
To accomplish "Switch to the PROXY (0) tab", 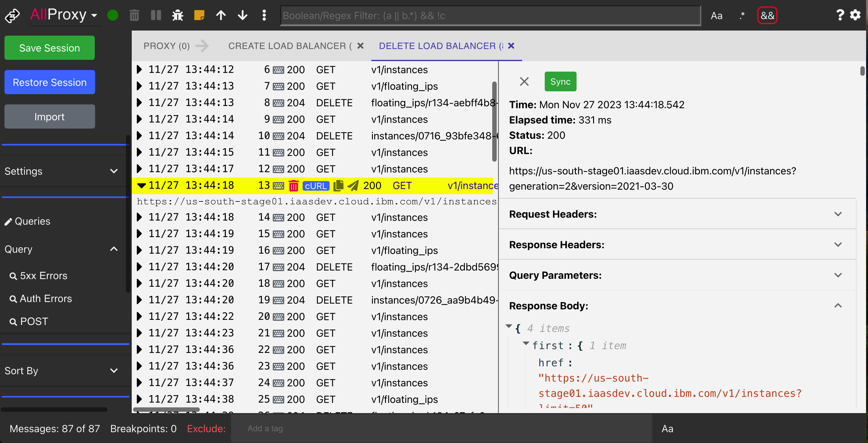I will click(166, 46).
